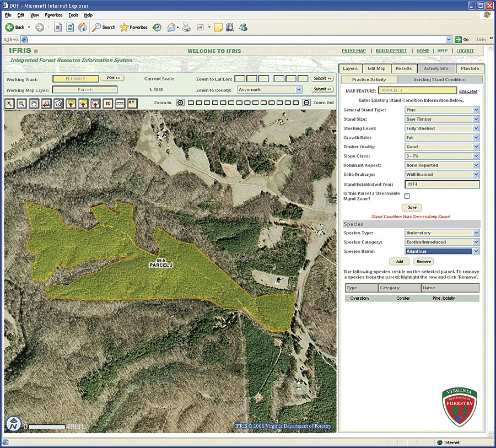Switch to the Edit Map tab

pos(376,69)
